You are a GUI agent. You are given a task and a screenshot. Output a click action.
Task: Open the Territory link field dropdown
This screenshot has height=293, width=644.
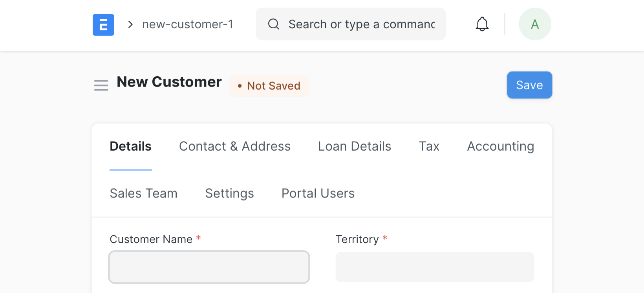coord(435,267)
